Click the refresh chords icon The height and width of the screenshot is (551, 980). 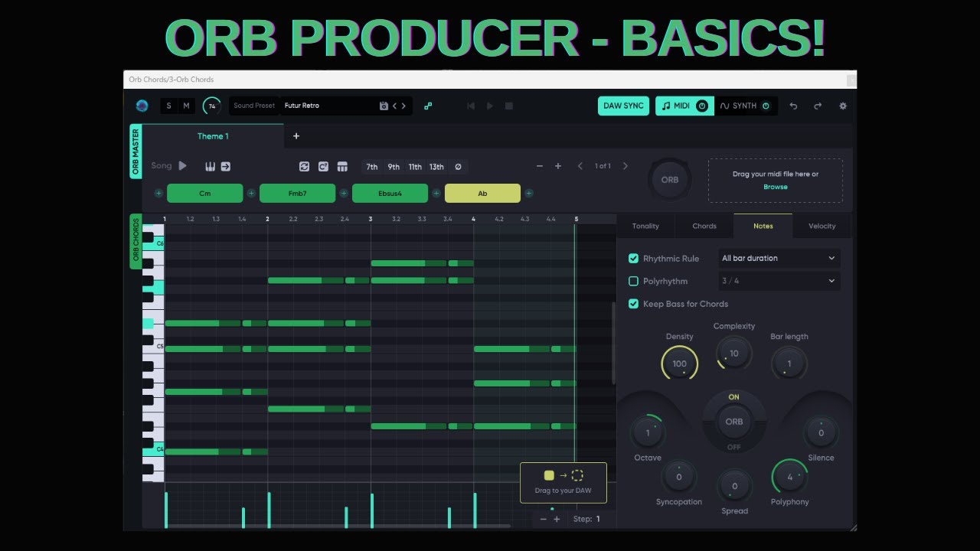point(304,166)
